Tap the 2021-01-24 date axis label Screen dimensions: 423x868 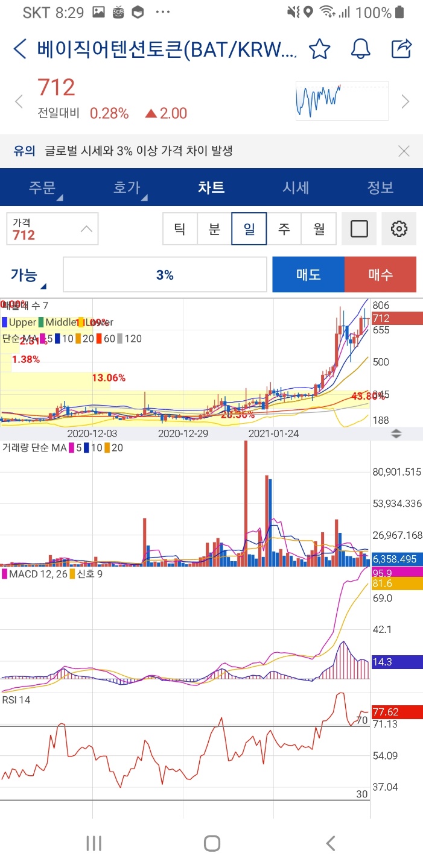[274, 433]
